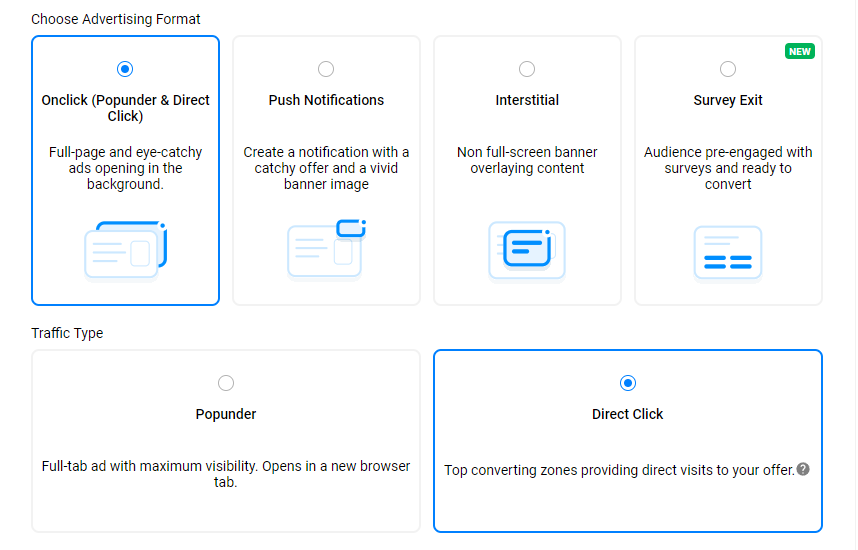Click the Survey Exit illustration icon

[728, 252]
